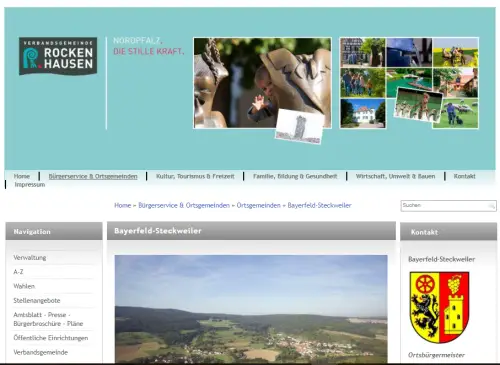This screenshot has width=500, height=365.
Task: Click the aerial village landscape photo
Action: [251, 309]
